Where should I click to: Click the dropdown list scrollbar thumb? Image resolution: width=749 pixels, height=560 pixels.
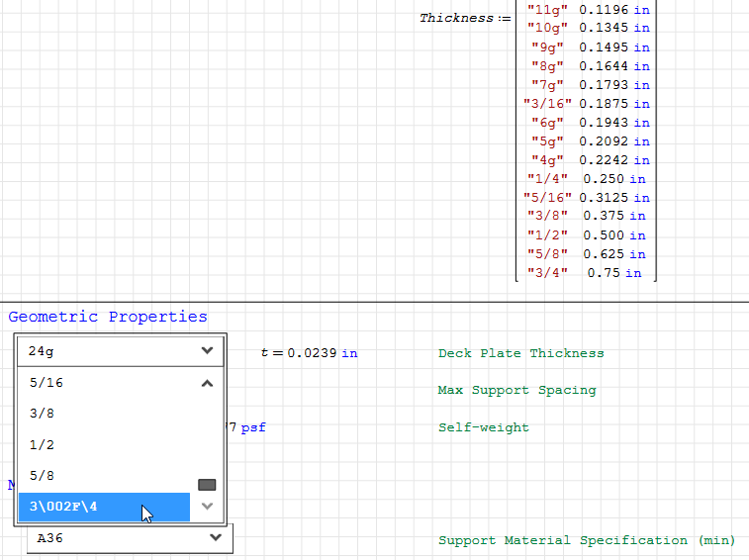[x=207, y=485]
